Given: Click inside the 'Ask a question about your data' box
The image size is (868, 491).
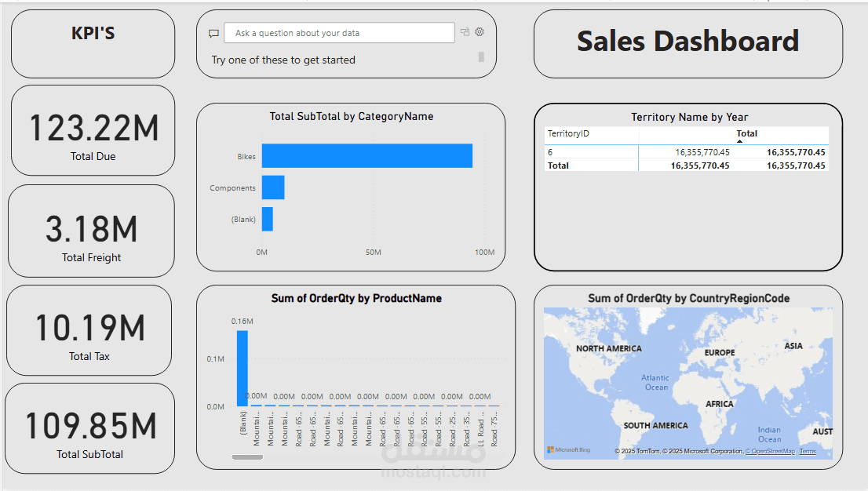Looking at the screenshot, I should point(337,33).
